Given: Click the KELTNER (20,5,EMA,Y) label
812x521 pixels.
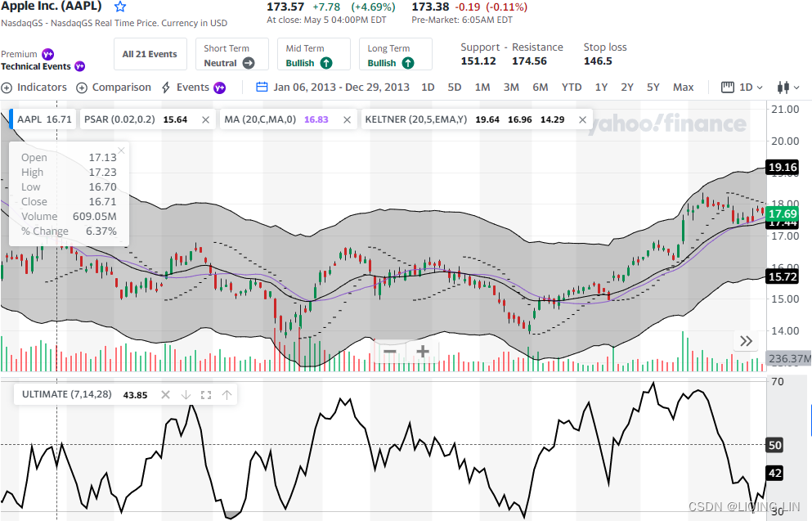Looking at the screenshot, I should pyautogui.click(x=416, y=119).
